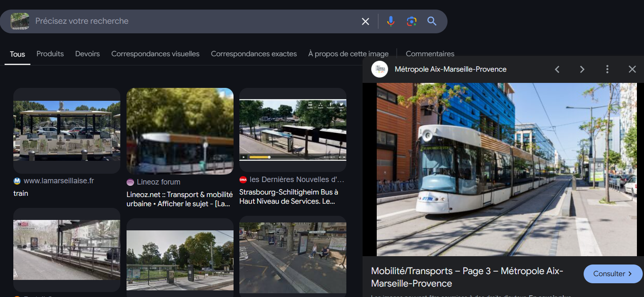The width and height of the screenshot is (644, 297).
Task: Select the À propos de cette image tab
Action: [348, 54]
